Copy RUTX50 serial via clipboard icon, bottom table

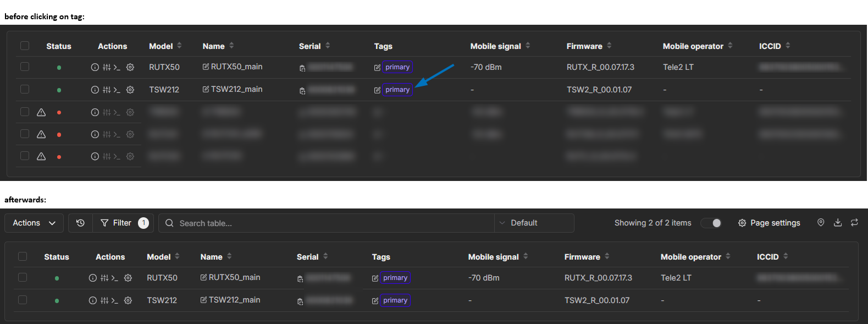300,279
